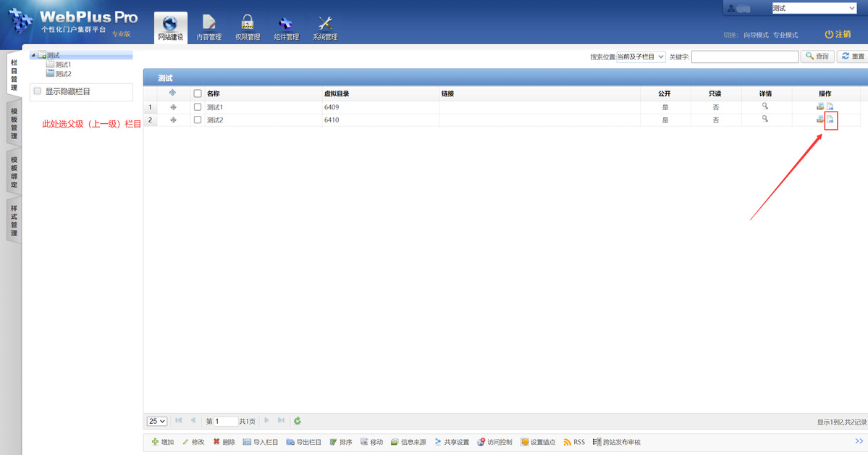This screenshot has width=868, height=455.
Task: Open the 权限管理 module
Action: [248, 28]
